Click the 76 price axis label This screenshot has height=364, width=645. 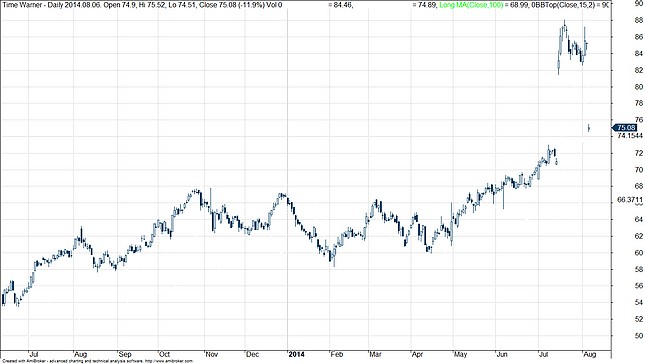click(638, 120)
